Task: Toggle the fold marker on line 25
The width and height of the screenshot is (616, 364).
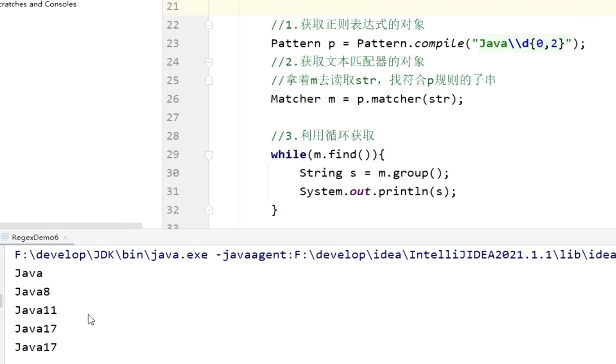Action: click(x=209, y=81)
